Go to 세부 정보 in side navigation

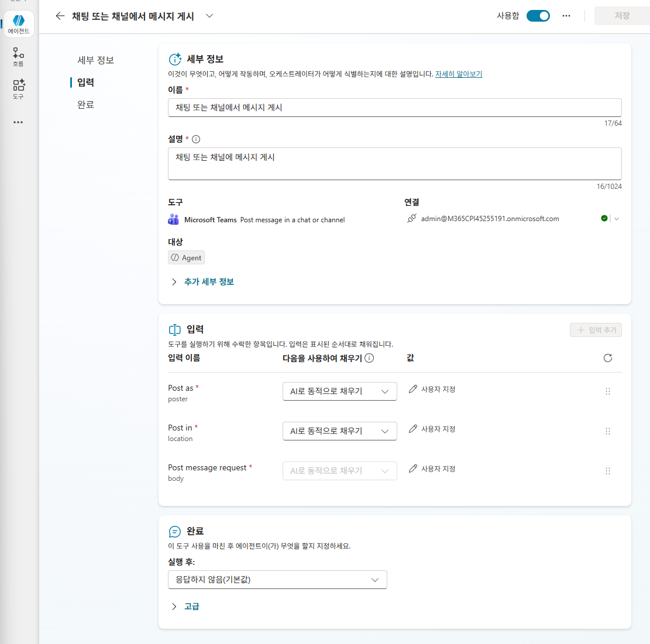(x=96, y=60)
